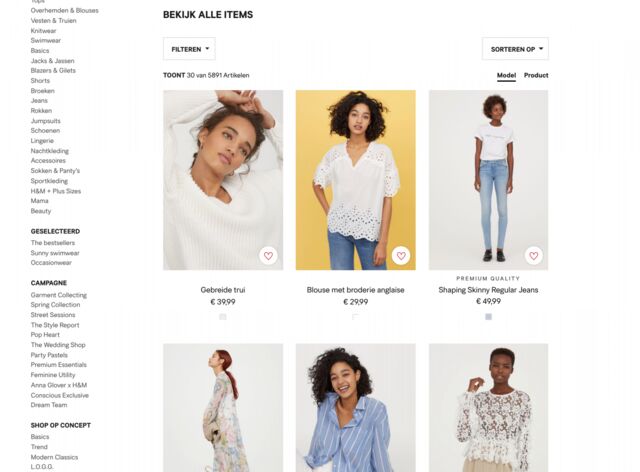
Task: Save Shaping Skinny Regular Jeans via heart icon
Action: click(x=533, y=255)
